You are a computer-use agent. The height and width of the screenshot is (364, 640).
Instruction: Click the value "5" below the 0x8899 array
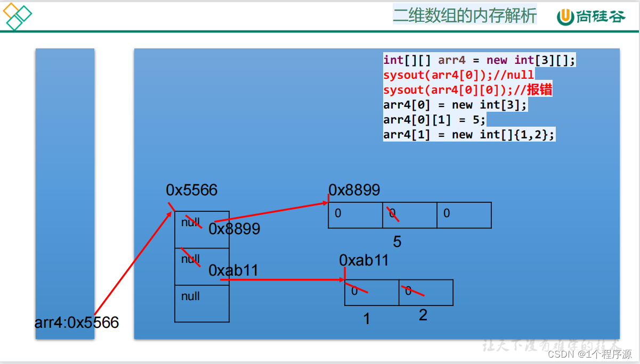coord(397,242)
